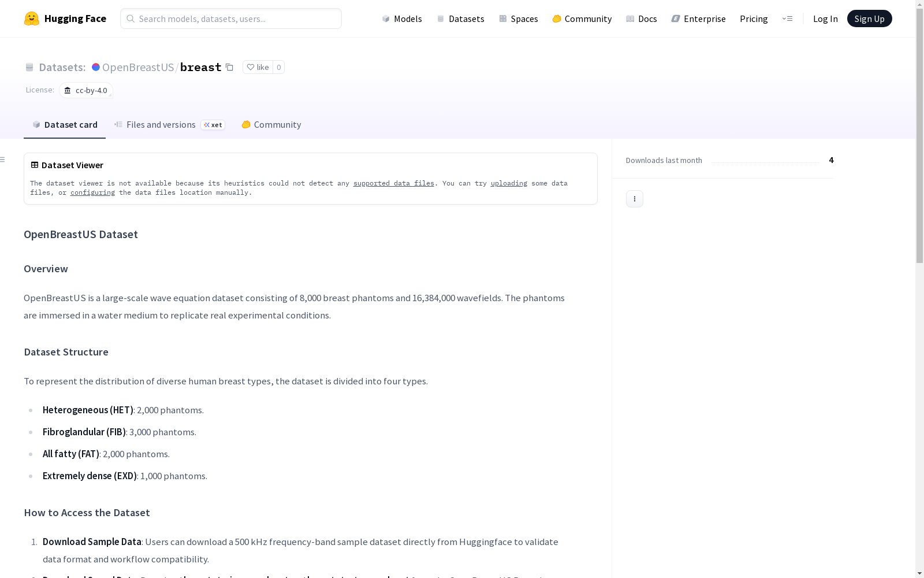Click the search magnifier icon
Image resolution: width=924 pixels, height=578 pixels.
(131, 18)
